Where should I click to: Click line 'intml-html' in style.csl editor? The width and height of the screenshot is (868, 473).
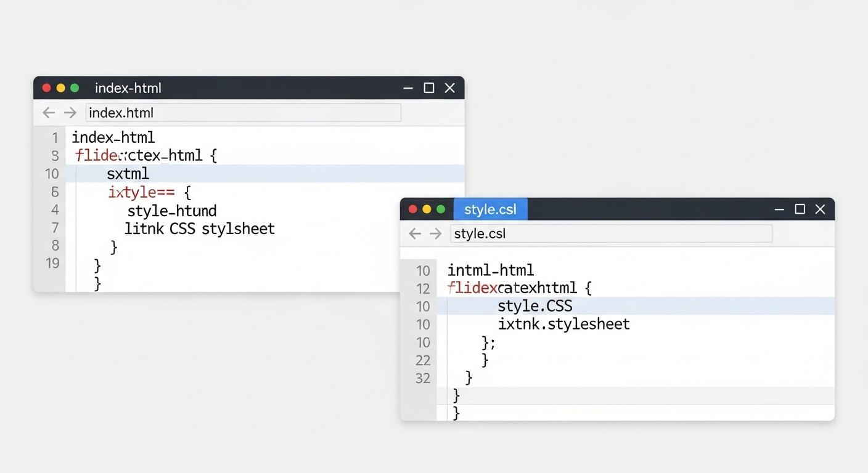(491, 270)
